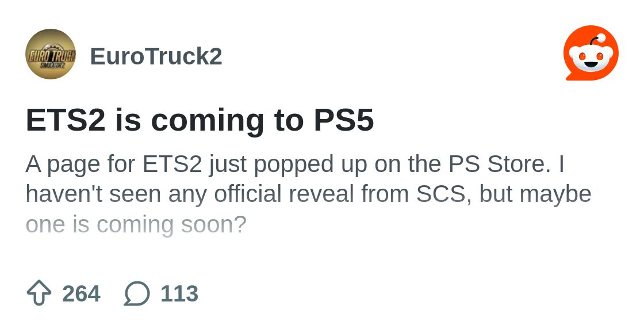Upvote the post using the arrow icon

tap(39, 293)
